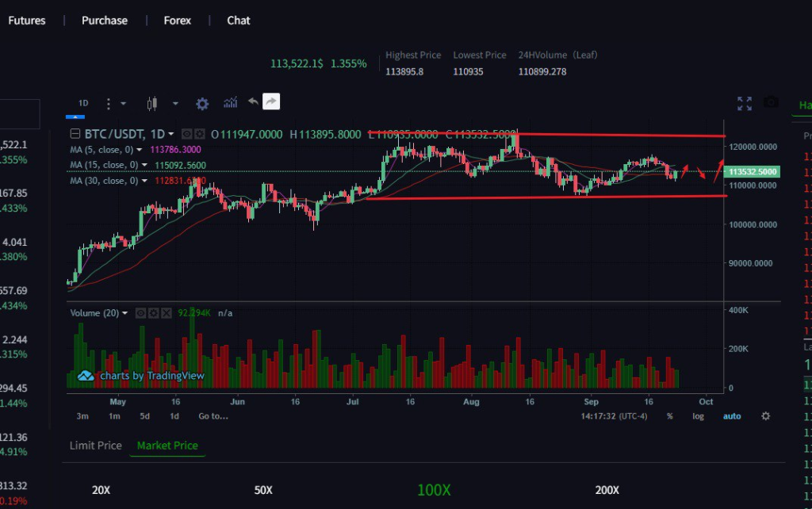812x509 pixels.
Task: Hide the Volume indicator with eye icon
Action: click(x=140, y=313)
